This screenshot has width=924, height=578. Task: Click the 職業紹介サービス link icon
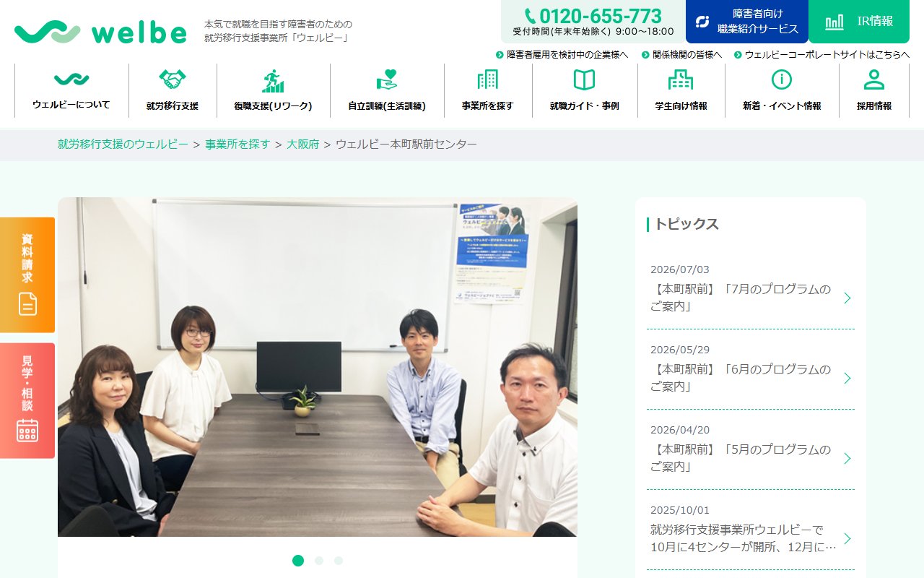pos(702,22)
